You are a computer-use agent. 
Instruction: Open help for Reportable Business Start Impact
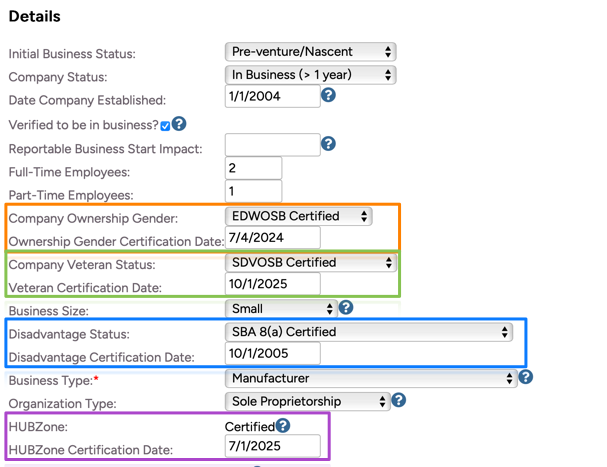point(328,144)
